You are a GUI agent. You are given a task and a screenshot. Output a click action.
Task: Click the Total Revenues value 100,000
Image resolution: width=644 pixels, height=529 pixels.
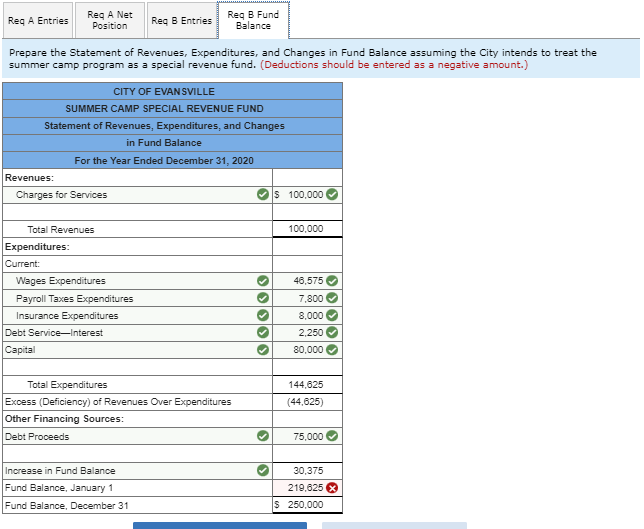[x=306, y=229]
